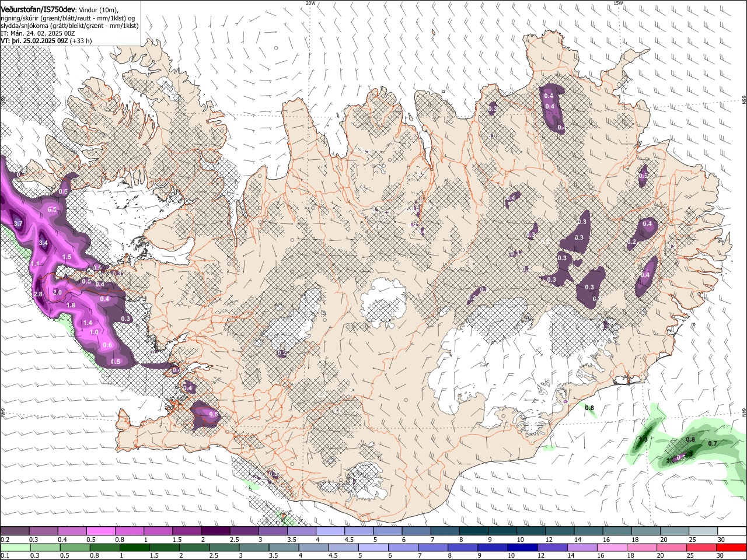Click the 1.0 precipitation value on the map
Viewport: 747px width, 560px height.
94,332
